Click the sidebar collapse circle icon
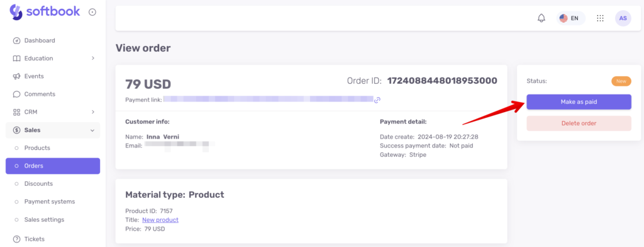 pyautogui.click(x=92, y=12)
